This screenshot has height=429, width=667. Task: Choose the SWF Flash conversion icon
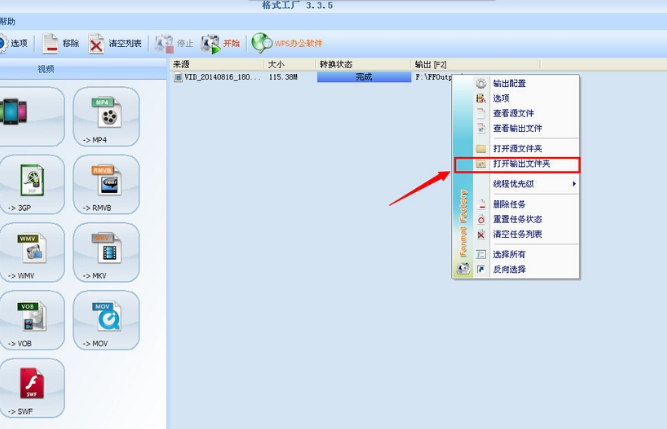32,388
